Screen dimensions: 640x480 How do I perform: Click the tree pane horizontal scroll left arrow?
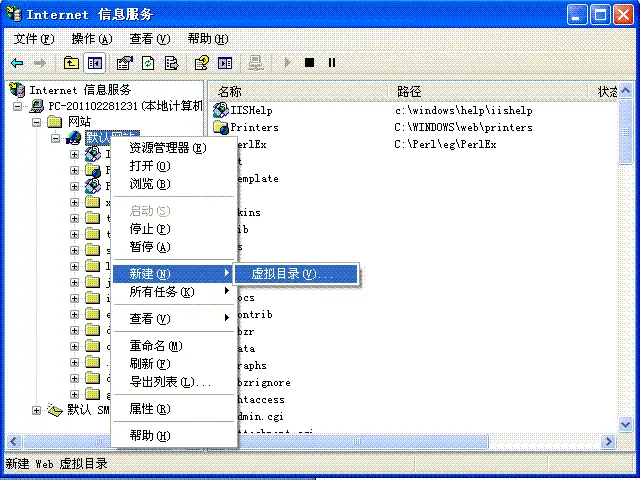coord(13,441)
